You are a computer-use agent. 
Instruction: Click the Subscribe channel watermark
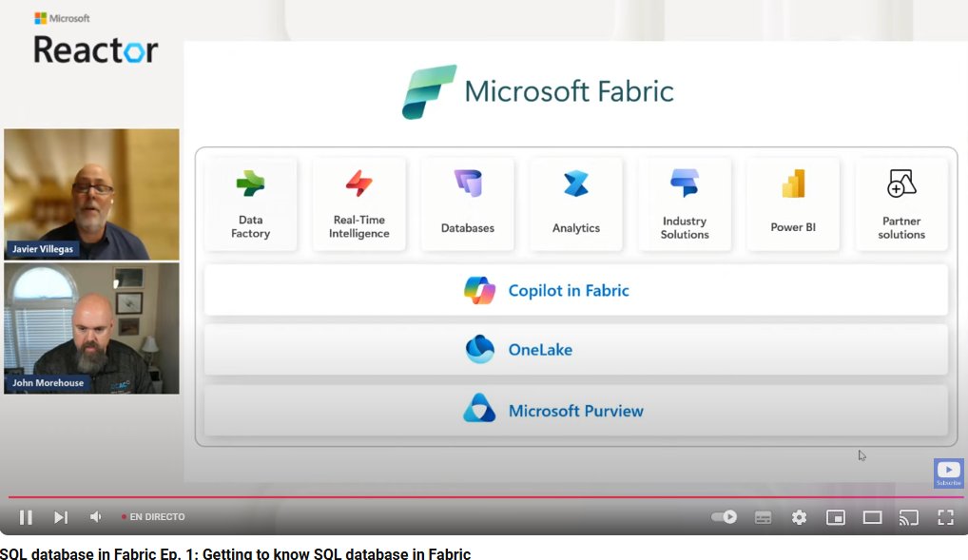click(948, 473)
